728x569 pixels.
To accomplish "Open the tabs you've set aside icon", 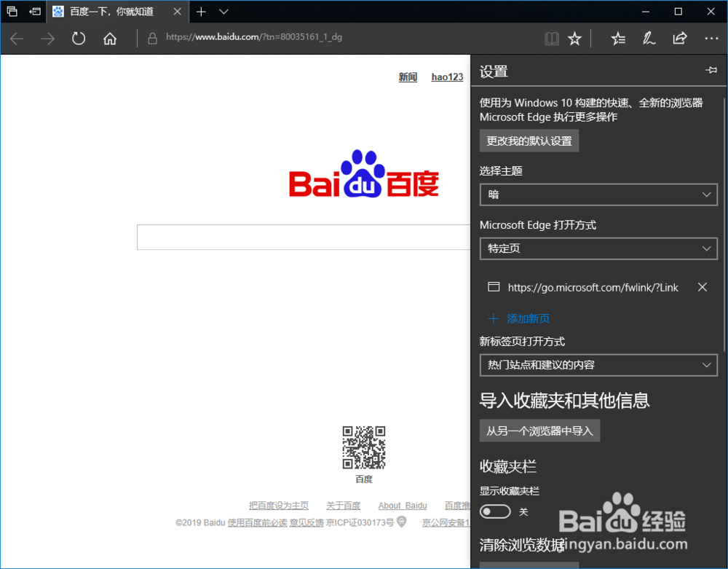I will click(x=12, y=11).
